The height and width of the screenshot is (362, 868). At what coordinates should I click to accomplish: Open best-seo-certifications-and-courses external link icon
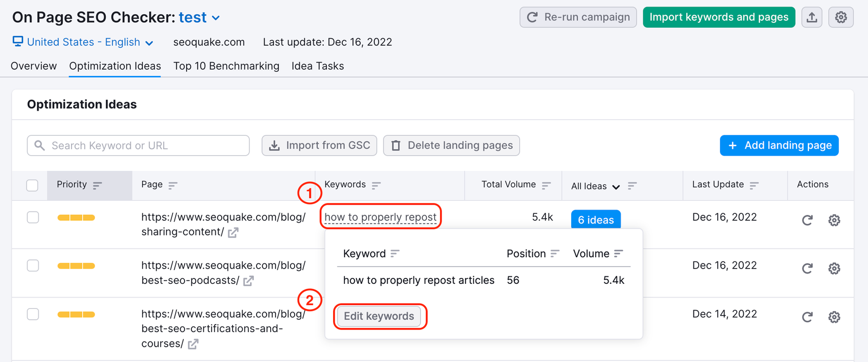pyautogui.click(x=193, y=344)
